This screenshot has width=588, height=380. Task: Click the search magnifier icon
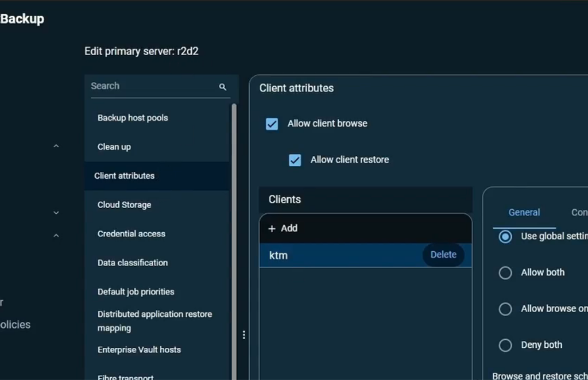(223, 87)
